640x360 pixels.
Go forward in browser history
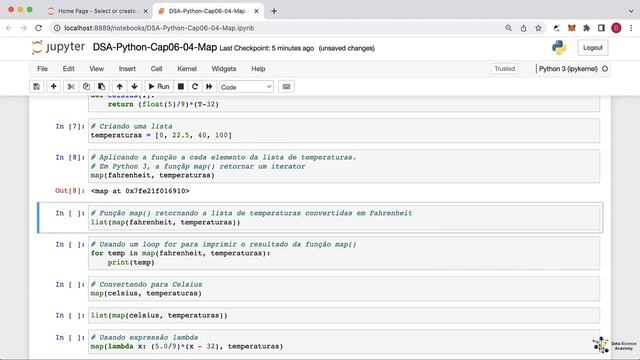23,28
